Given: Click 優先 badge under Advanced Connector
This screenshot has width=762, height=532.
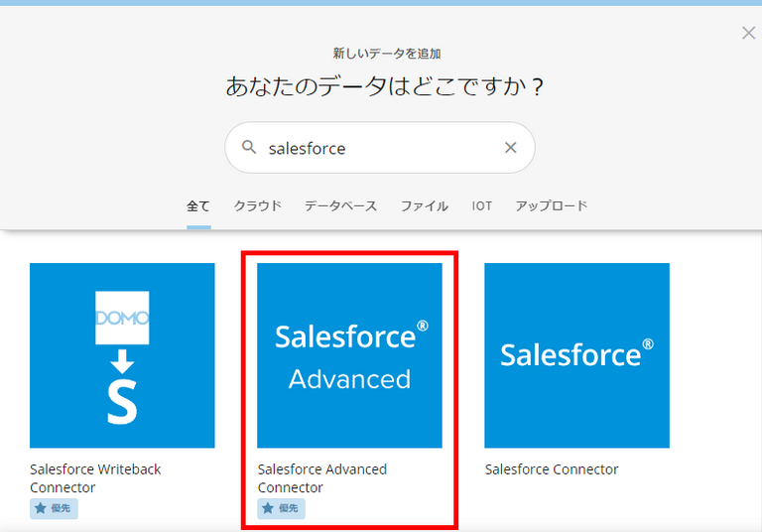Looking at the screenshot, I should tap(281, 508).
